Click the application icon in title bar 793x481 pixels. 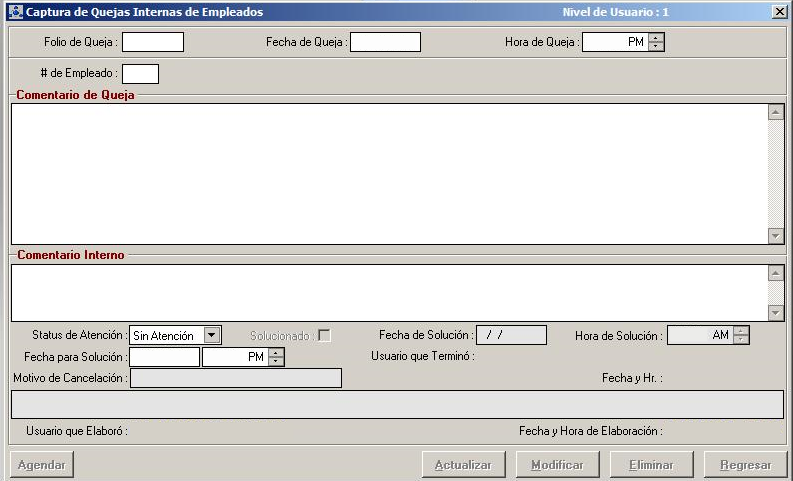click(x=15, y=12)
